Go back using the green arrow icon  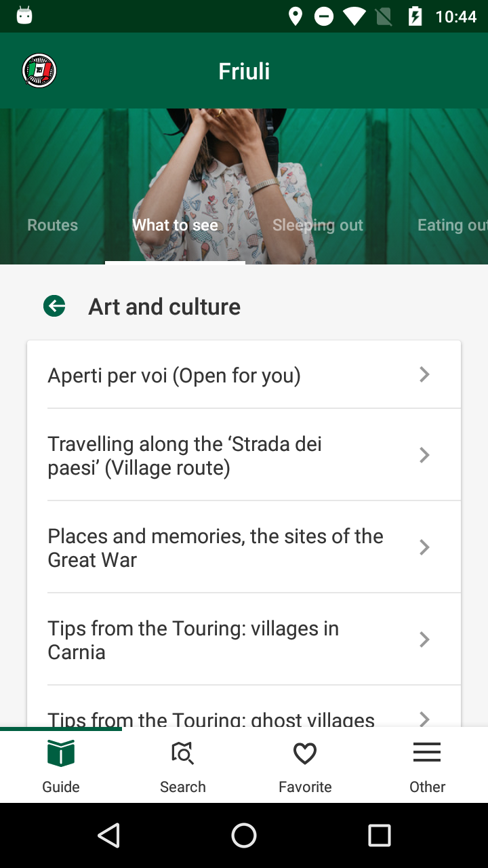coord(54,307)
